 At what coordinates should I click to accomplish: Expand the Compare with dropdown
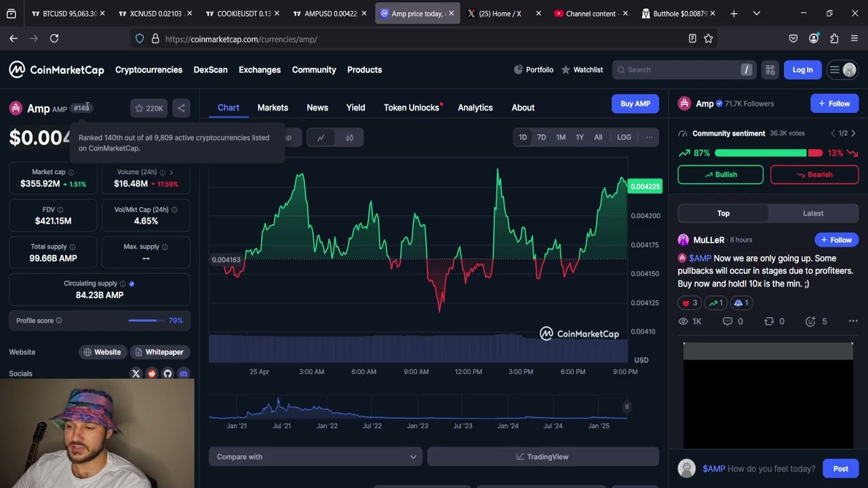point(315,457)
